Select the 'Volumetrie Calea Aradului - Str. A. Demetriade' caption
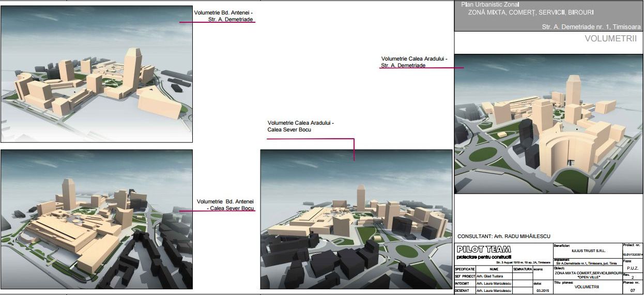 [x=413, y=62]
